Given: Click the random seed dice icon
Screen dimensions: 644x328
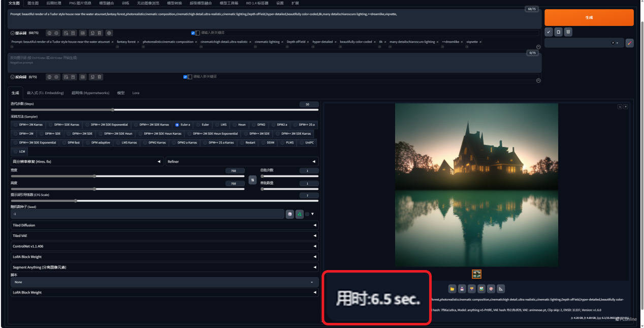Looking at the screenshot, I should tap(289, 214).
